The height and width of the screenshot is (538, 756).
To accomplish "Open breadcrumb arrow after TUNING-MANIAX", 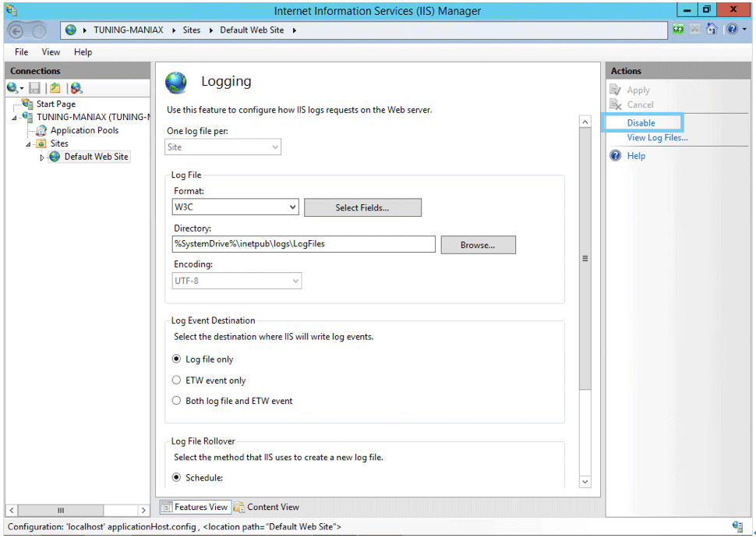I will (x=174, y=30).
